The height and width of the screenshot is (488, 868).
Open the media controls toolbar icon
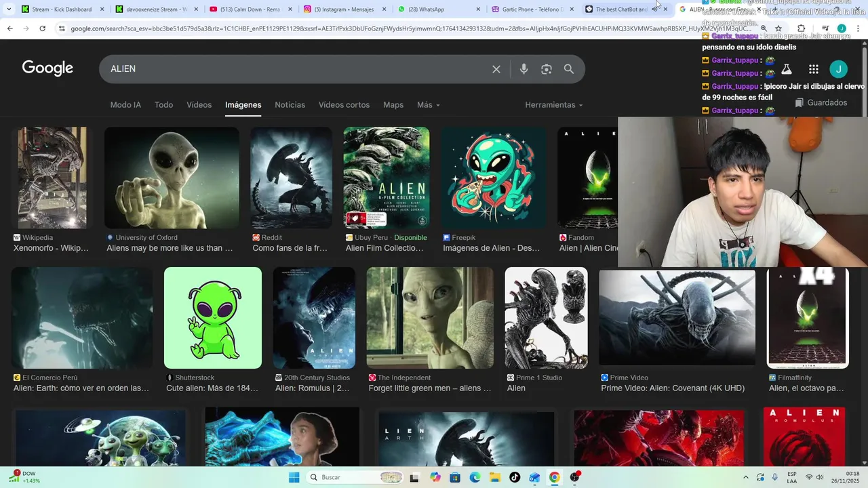[x=825, y=28]
